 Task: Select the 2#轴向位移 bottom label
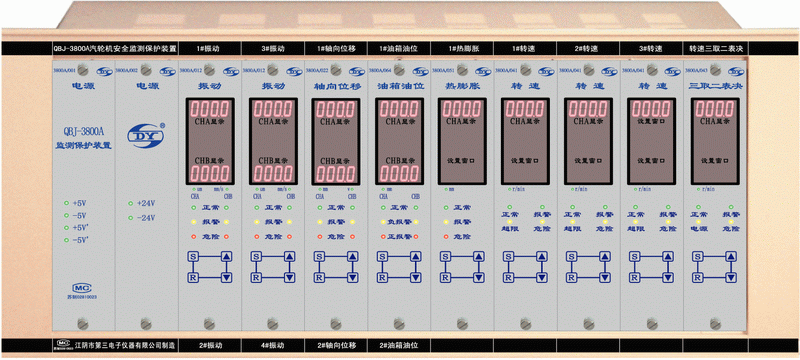336,345
